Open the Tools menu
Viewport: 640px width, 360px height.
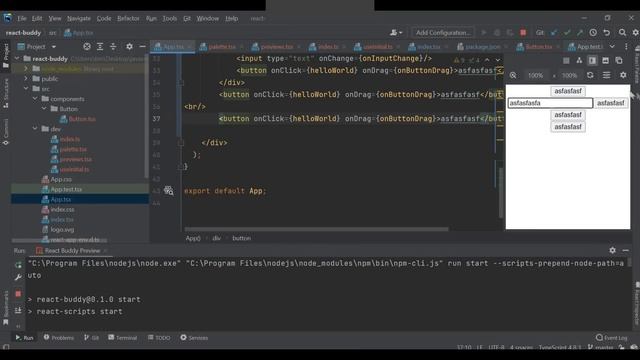[x=169, y=18]
